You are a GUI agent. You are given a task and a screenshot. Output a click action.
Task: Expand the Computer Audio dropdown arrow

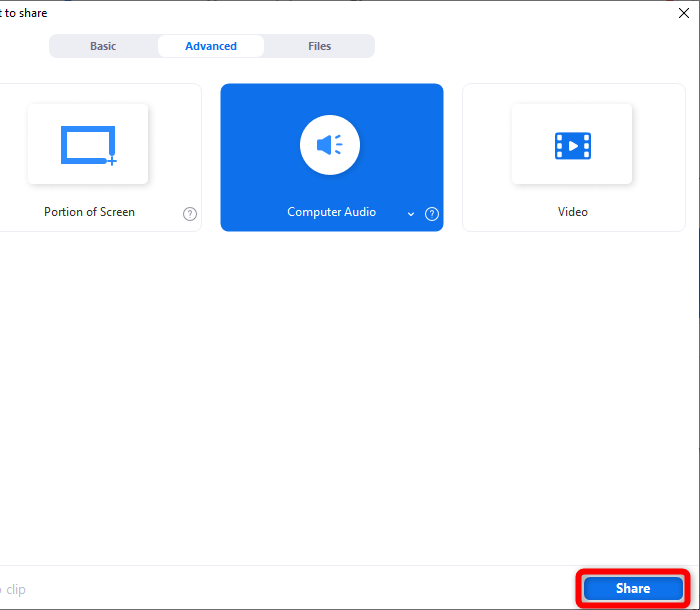tap(411, 214)
